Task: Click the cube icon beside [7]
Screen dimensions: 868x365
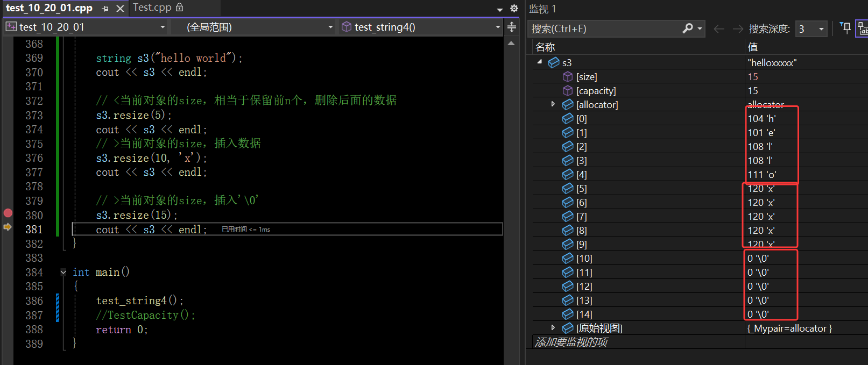Action: (568, 216)
